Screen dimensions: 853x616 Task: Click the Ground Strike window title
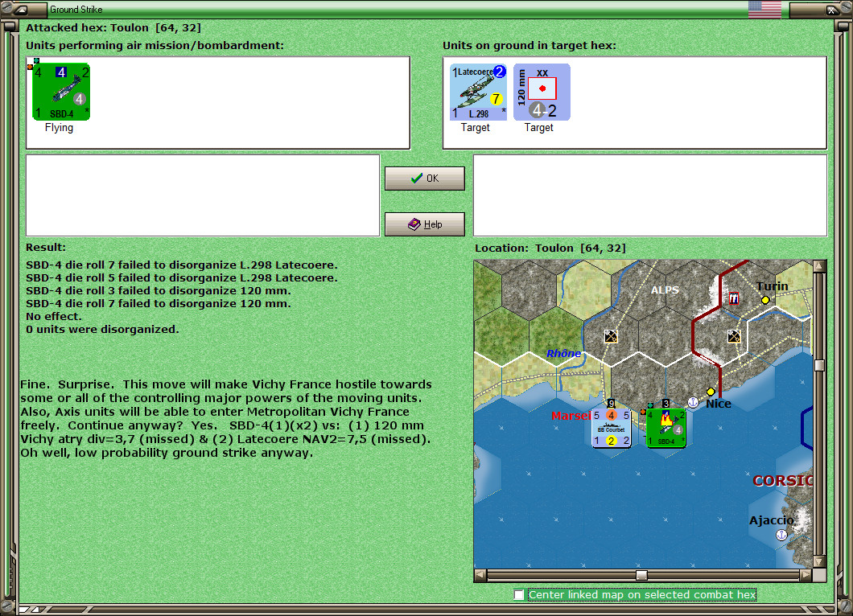tap(76, 9)
